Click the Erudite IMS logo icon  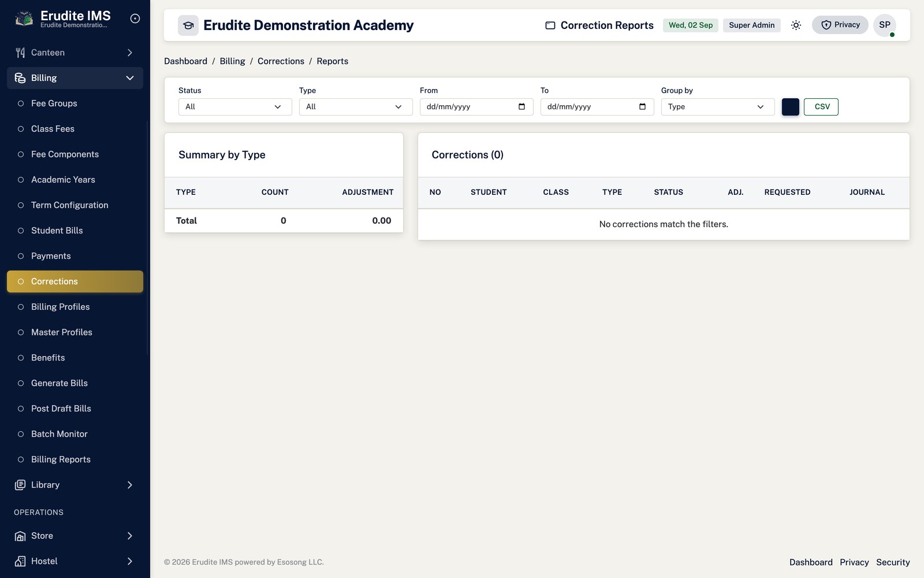24,18
